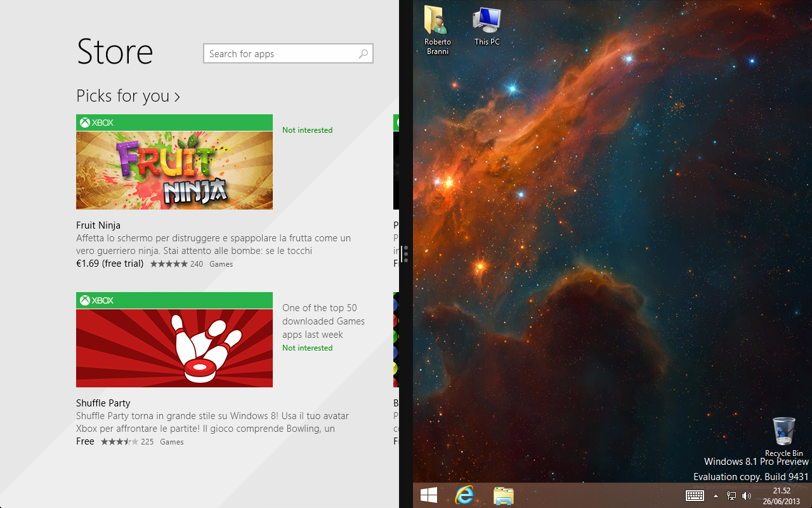Click the Games category under Fruit Ninja
The width and height of the screenshot is (812, 508).
[x=221, y=264]
